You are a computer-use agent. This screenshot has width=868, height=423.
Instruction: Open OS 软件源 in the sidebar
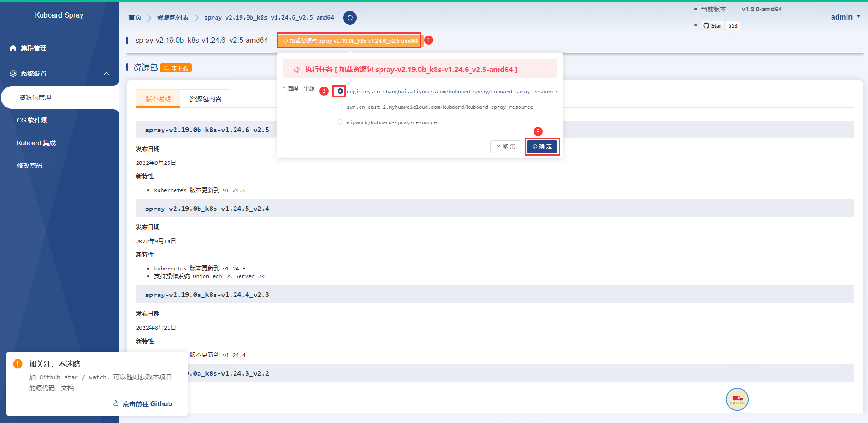pos(60,120)
